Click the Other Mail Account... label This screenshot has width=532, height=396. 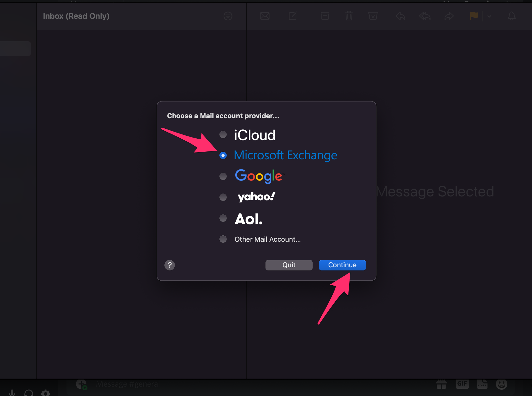(x=268, y=239)
